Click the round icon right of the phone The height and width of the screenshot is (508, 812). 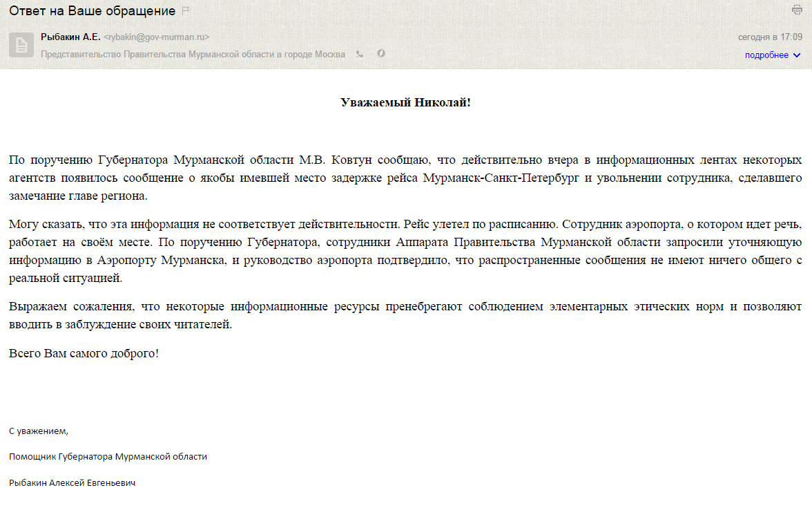click(x=380, y=54)
